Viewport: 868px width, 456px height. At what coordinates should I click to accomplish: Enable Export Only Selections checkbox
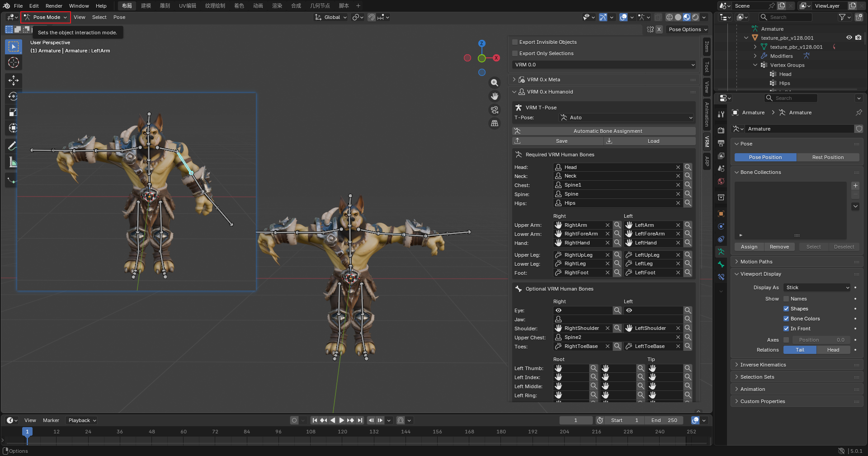[515, 53]
